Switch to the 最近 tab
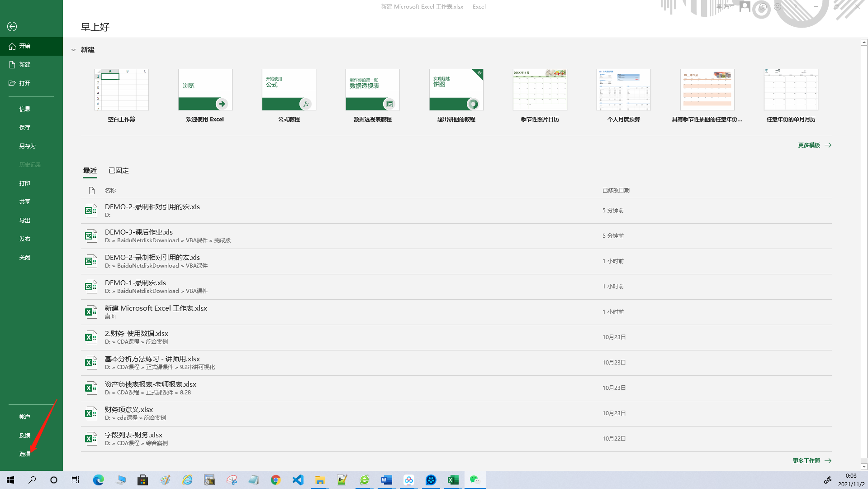The width and height of the screenshot is (868, 489). pos(90,171)
